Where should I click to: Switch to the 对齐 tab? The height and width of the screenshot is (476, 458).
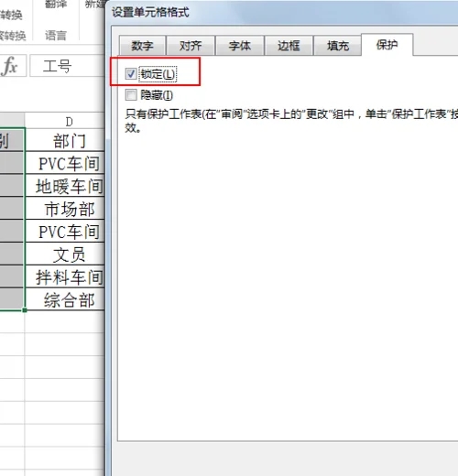[x=191, y=46]
